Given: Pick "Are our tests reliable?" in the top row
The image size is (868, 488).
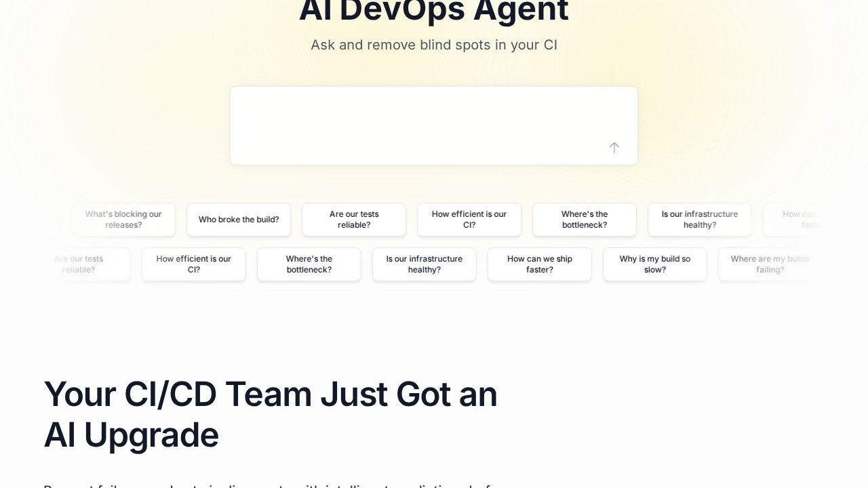Looking at the screenshot, I should (354, 220).
